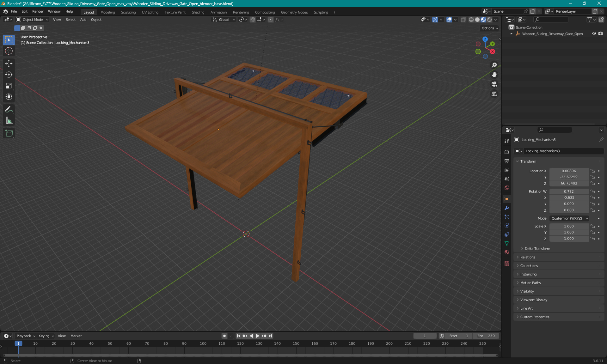Click Location X input field value
Image resolution: width=607 pixels, height=364 pixels.
tap(568, 170)
